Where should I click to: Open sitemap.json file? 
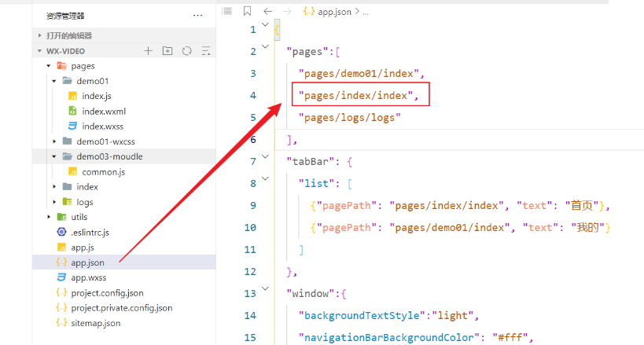pyautogui.click(x=96, y=323)
